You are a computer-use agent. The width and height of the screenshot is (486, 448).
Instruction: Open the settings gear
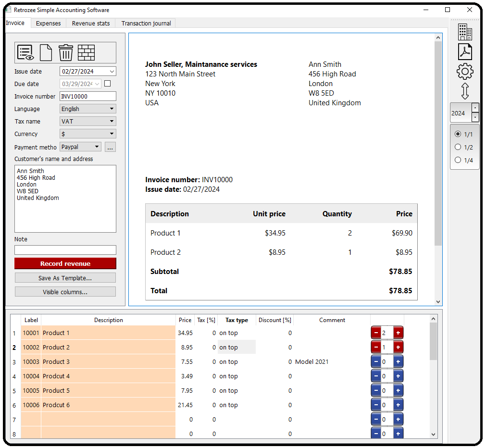coord(464,71)
